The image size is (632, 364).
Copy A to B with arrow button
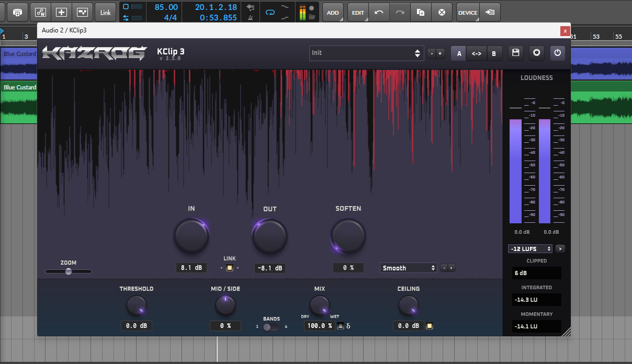[477, 53]
